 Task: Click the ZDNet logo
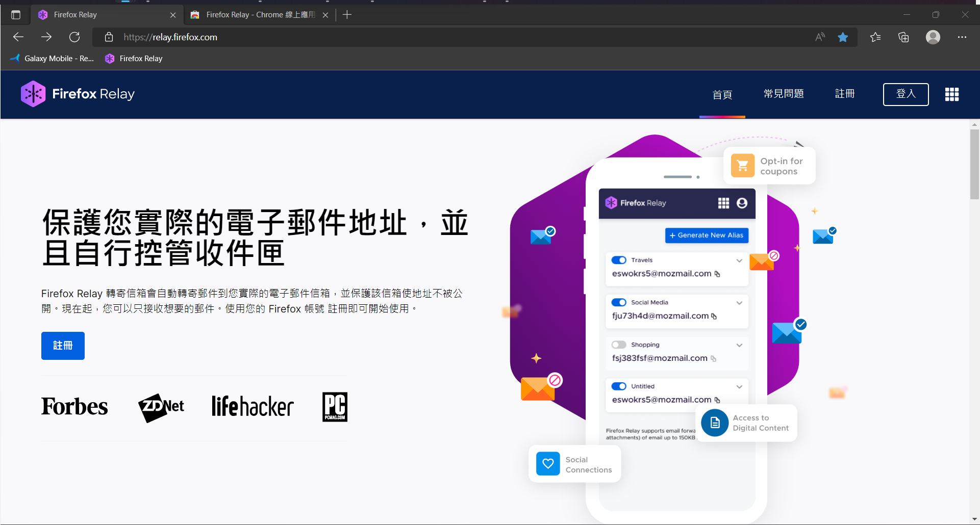coord(161,407)
